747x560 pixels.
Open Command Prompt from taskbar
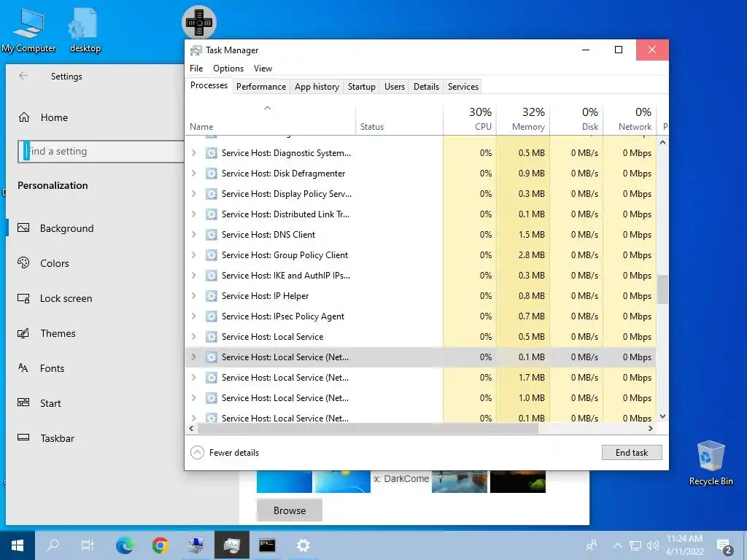tap(267, 545)
